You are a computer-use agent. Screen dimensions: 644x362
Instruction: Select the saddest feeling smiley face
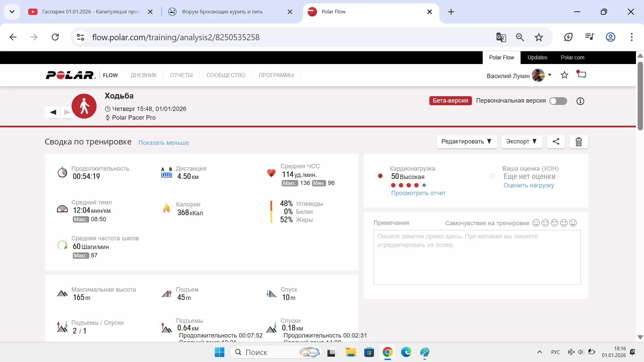[536, 223]
